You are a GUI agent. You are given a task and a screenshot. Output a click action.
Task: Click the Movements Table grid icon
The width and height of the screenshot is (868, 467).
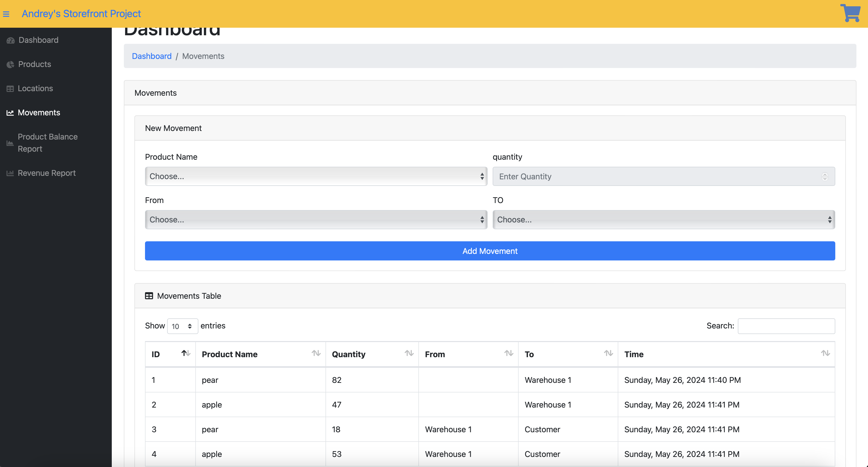pyautogui.click(x=149, y=296)
